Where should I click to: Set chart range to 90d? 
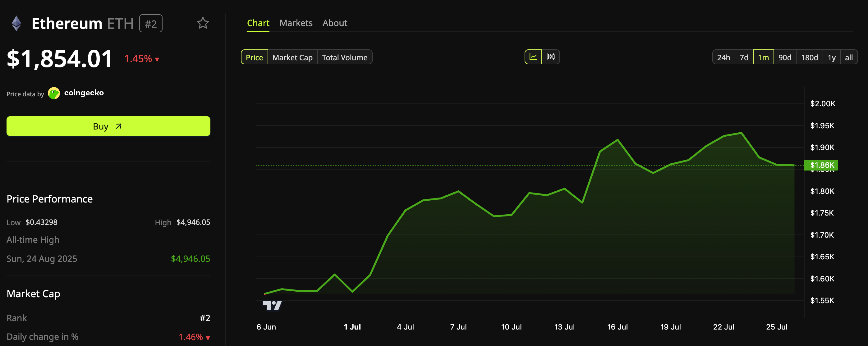pos(785,57)
